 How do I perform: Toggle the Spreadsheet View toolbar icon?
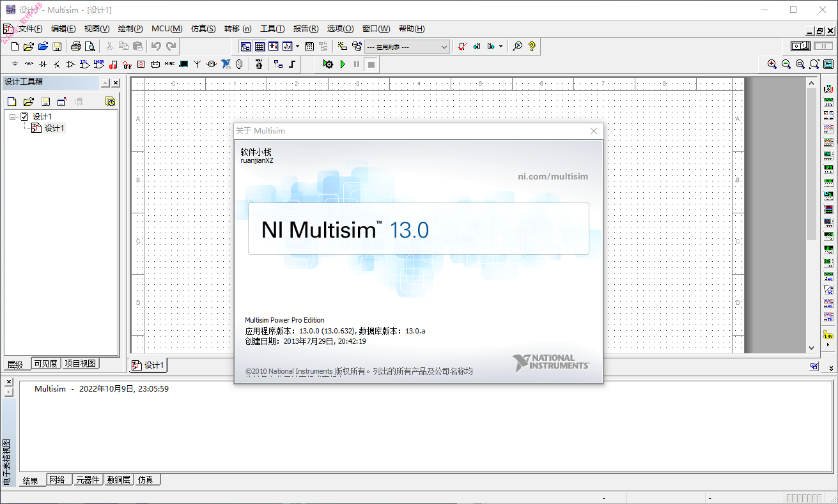click(260, 47)
